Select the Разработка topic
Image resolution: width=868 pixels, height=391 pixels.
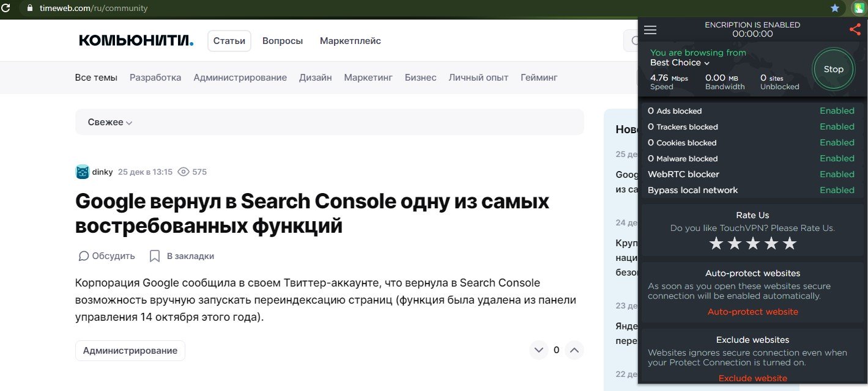(155, 78)
